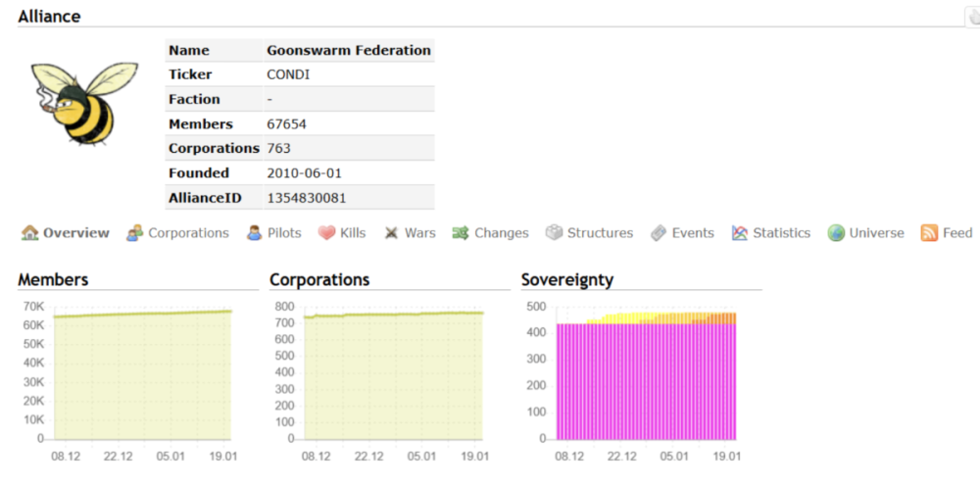The height and width of the screenshot is (486, 980).
Task: Select the Feed link text
Action: [x=957, y=233]
